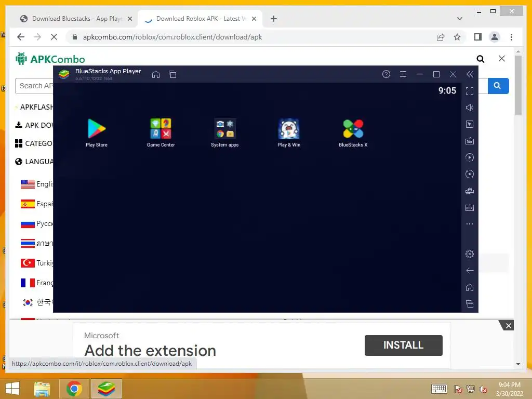532x399 pixels.
Task: Go to BlueStacks home via title bar icon
Action: click(x=156, y=74)
